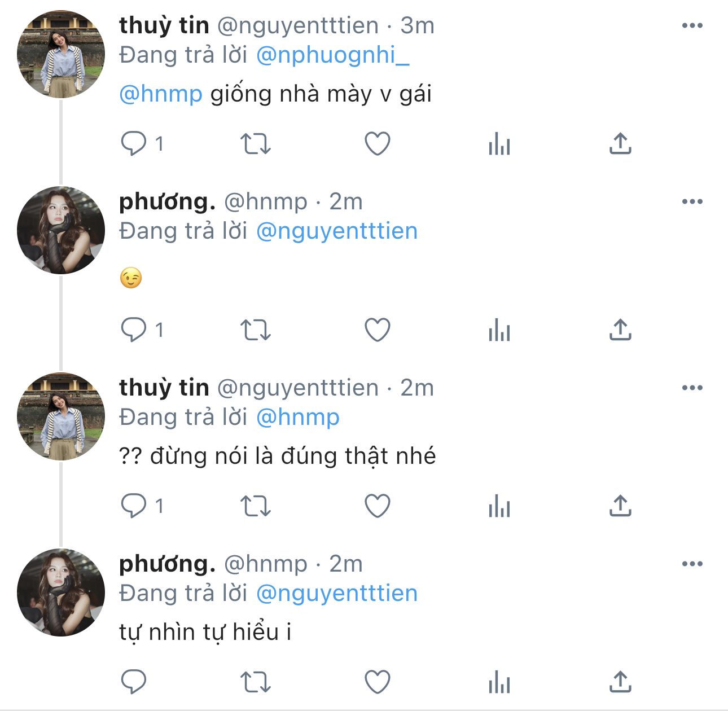Screen dimensions: 728x711
Task: Share the 'tự nhìn tự hiểu i' tweet
Action: pos(620,682)
